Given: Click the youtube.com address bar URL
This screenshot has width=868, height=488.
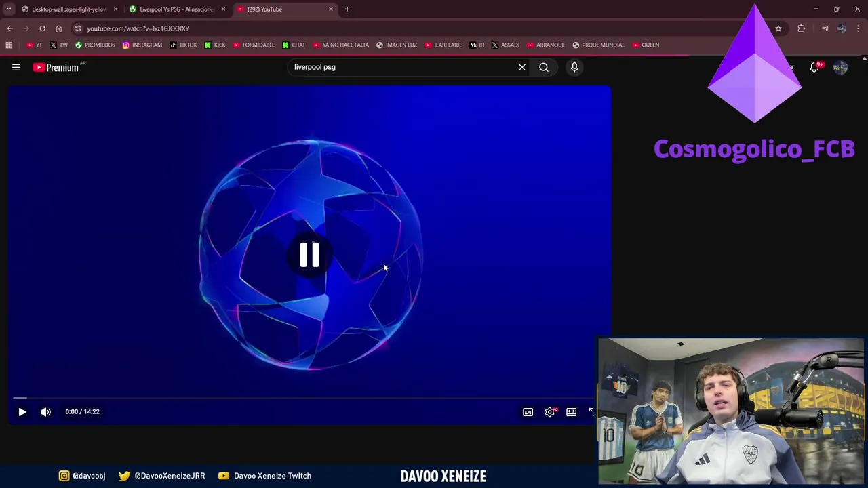Looking at the screenshot, I should [138, 28].
